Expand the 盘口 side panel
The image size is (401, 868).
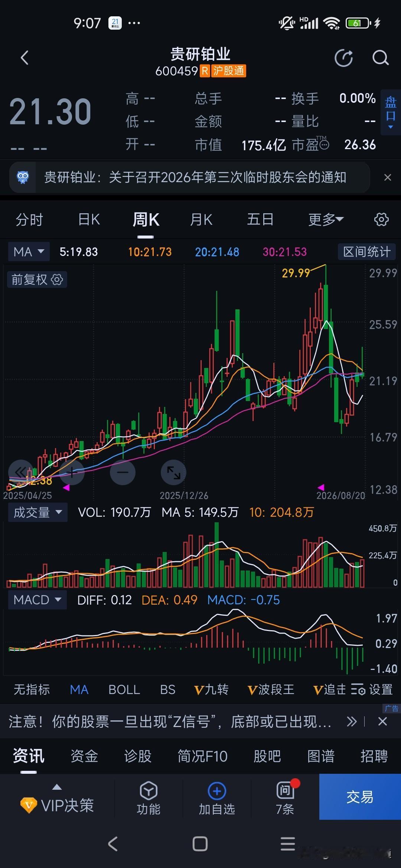click(x=391, y=112)
